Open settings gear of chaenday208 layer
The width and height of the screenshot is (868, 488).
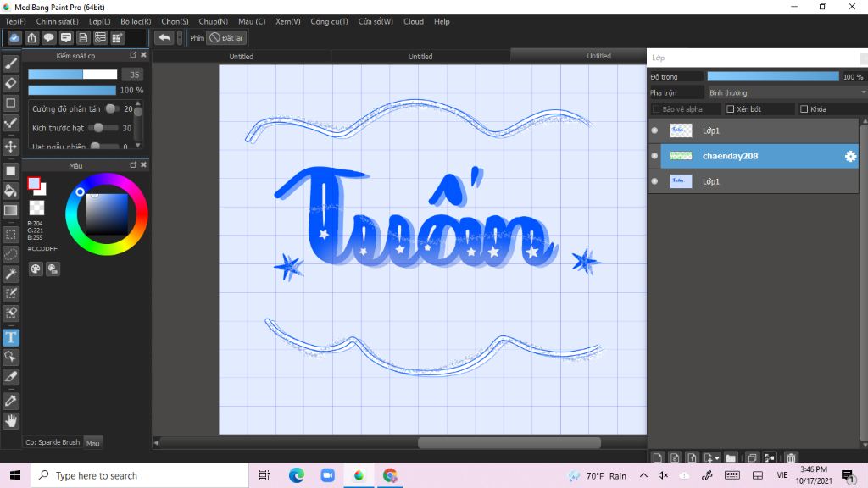(x=850, y=157)
